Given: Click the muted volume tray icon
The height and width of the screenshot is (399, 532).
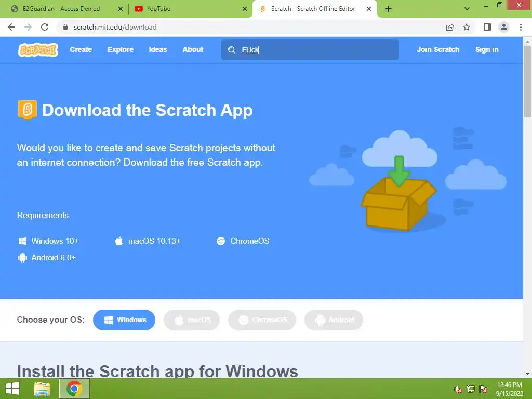Looking at the screenshot, I should click(x=458, y=389).
